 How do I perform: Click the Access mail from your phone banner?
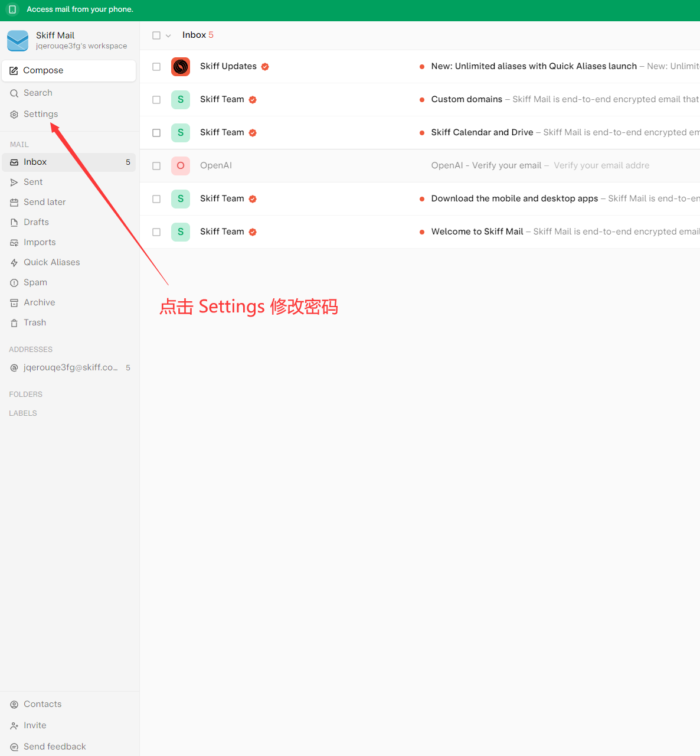point(350,10)
